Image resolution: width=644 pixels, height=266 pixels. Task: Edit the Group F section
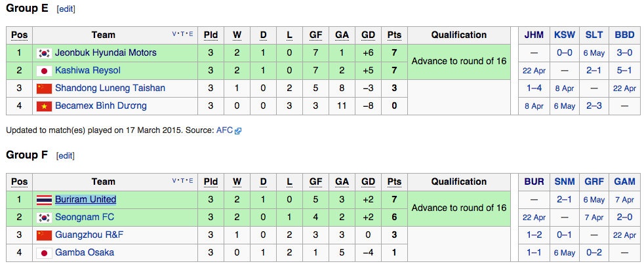coord(66,156)
